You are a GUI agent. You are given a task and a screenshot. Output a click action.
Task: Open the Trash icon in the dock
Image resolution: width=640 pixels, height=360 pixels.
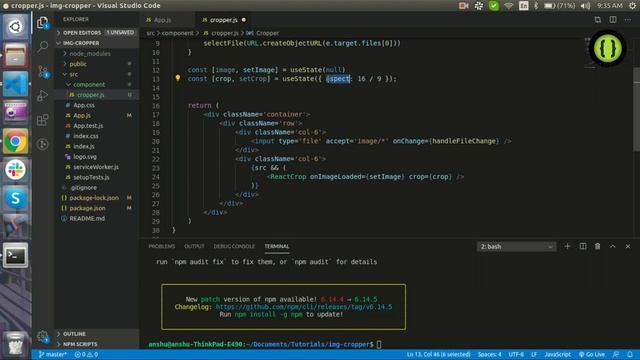point(16,344)
